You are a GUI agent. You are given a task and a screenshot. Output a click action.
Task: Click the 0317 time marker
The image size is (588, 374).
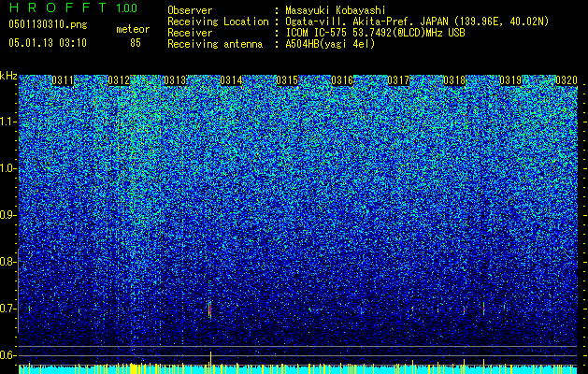(398, 80)
